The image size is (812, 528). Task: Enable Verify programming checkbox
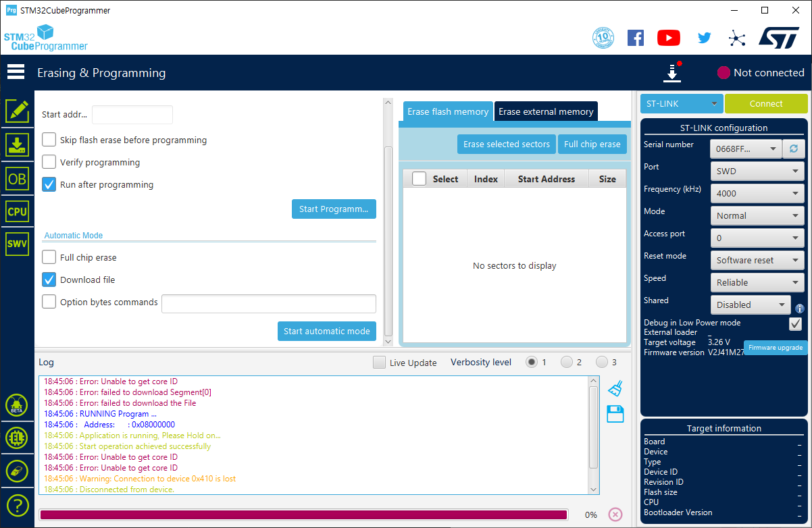click(x=49, y=162)
